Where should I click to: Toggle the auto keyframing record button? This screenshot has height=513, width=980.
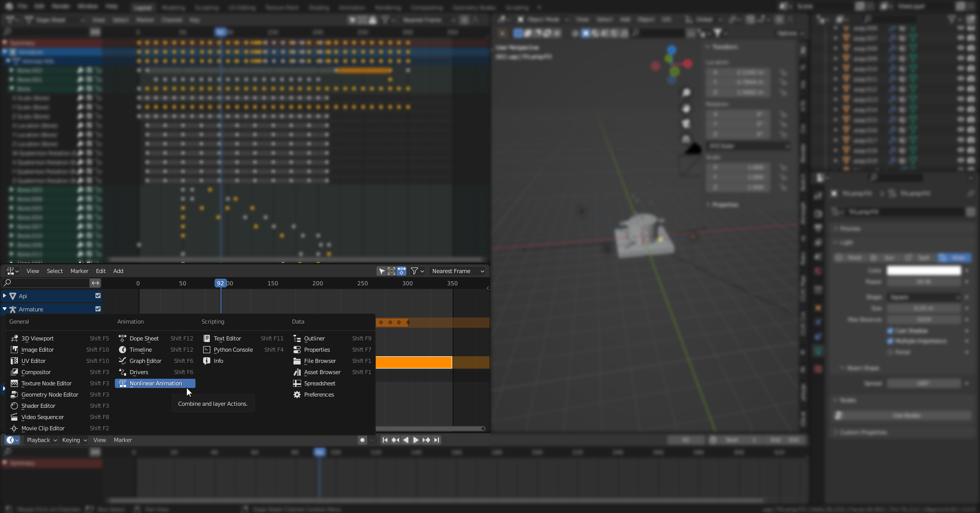coord(362,439)
